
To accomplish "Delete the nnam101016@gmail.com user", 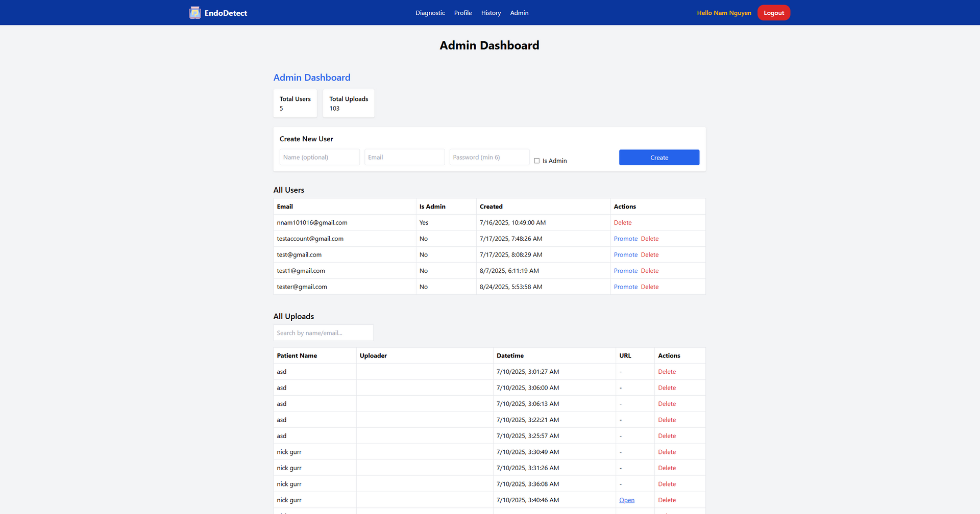I will (622, 223).
